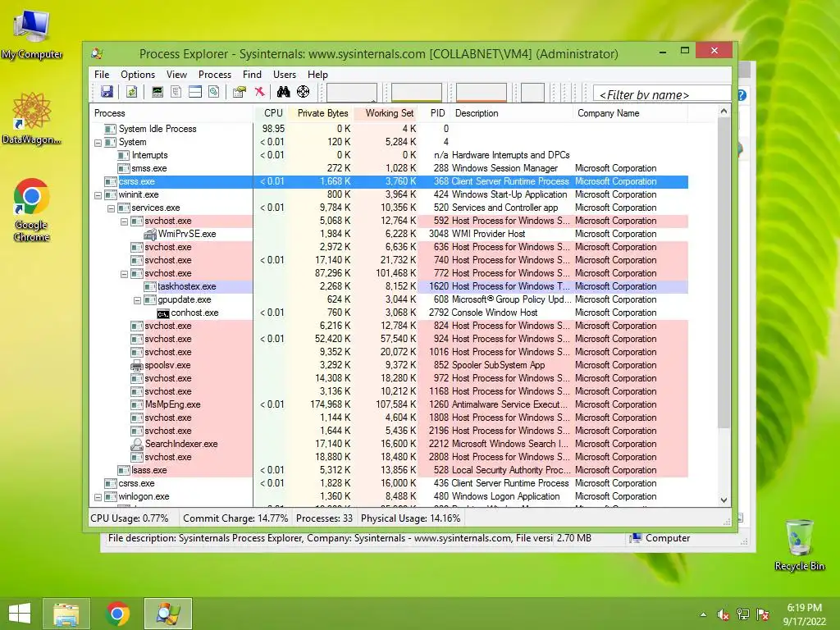Open the Process menu
This screenshot has width=840, height=630.
215,75
